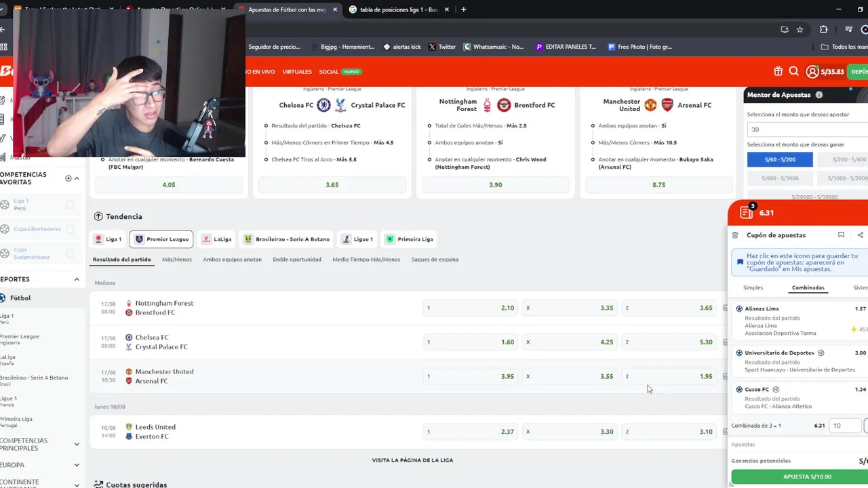Open the user account avatar icon
This screenshot has height=488, width=868.
click(812, 71)
